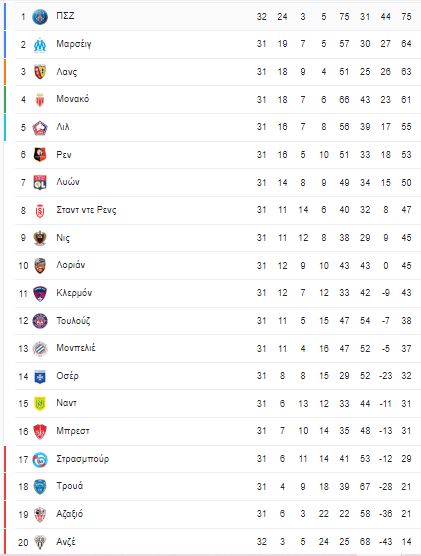This screenshot has height=556, width=421.
Task: Open the Μονπελιέ team page link
Action: pos(76,348)
